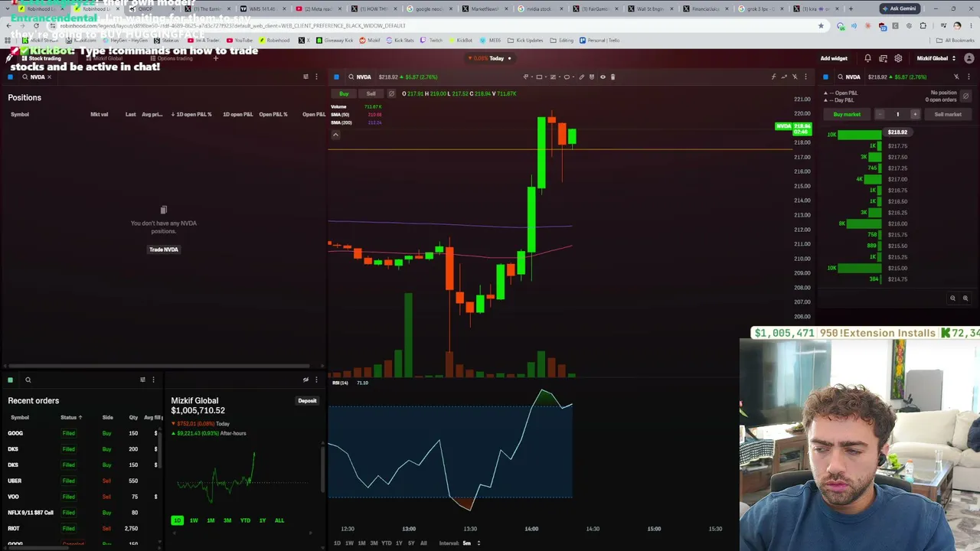980x551 pixels.
Task: Open the Recent orders three-dot menu
Action: 153,380
